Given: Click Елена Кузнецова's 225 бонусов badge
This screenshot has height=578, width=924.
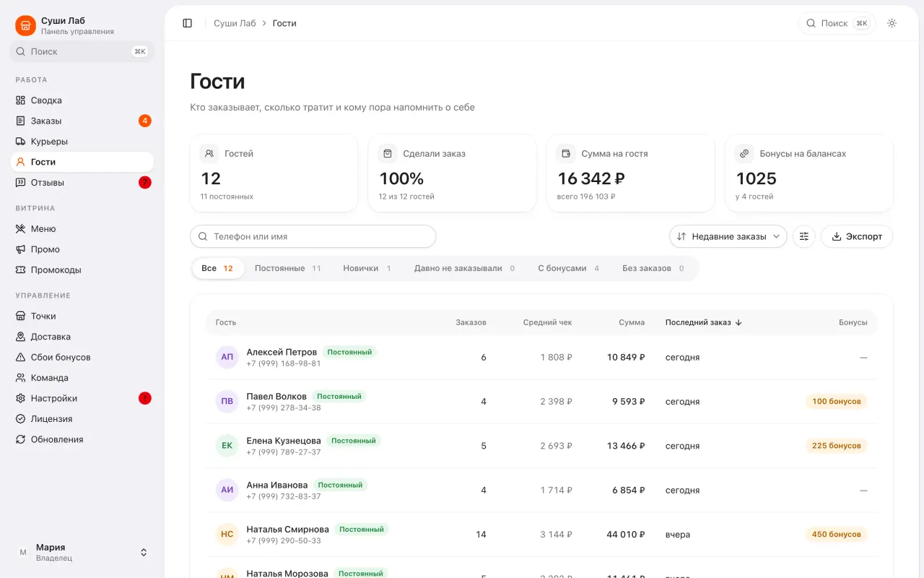Looking at the screenshot, I should click(x=837, y=446).
